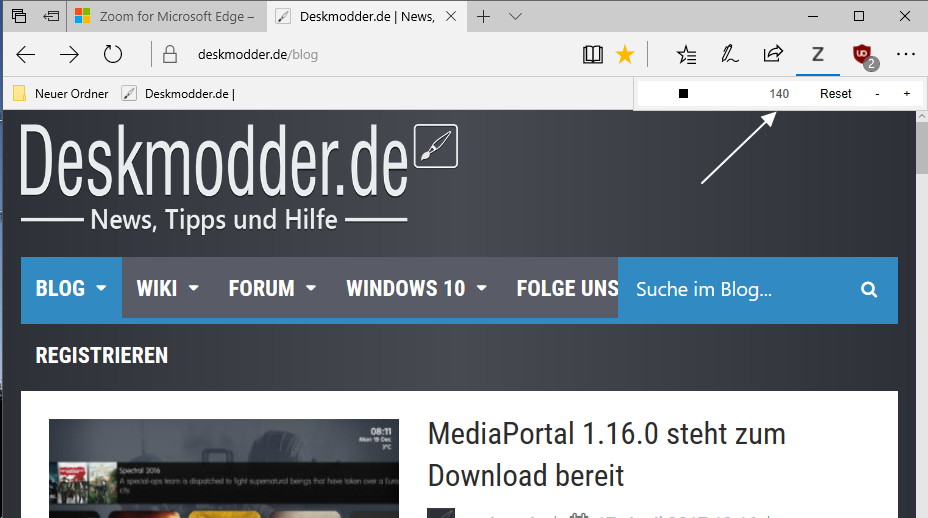Show tab previews chevron
The image size is (928, 518).
coord(515,17)
